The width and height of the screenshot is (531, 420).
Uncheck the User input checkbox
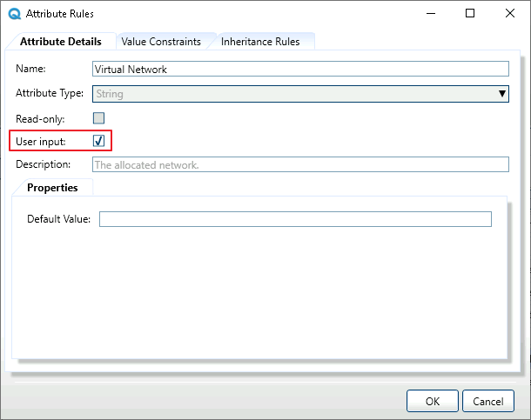[x=99, y=141]
